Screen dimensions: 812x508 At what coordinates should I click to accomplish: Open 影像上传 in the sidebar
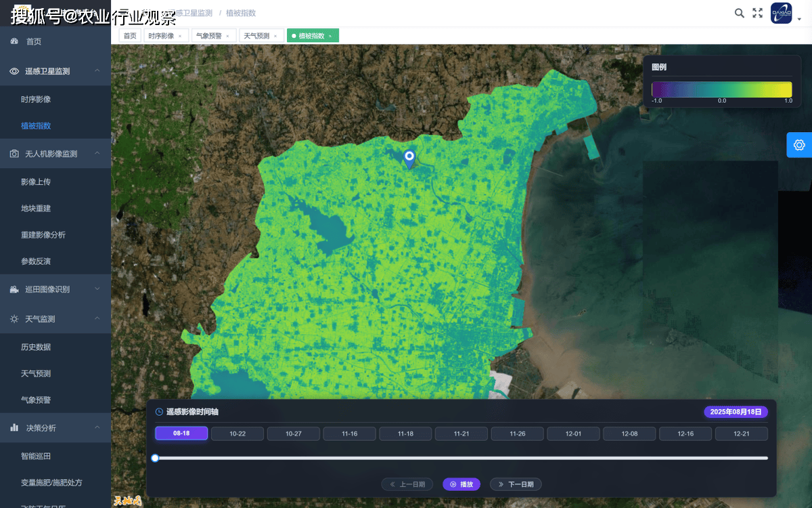pos(36,182)
